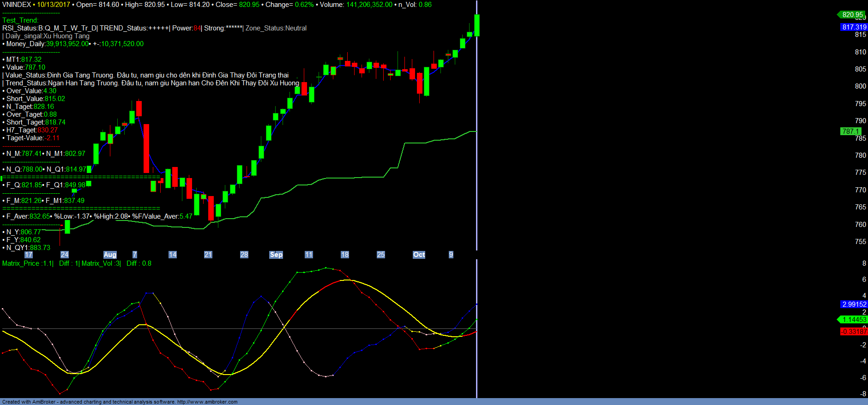Click the red -0.33187 indicator value tag
Screen dimensions: 868x405
(853, 332)
